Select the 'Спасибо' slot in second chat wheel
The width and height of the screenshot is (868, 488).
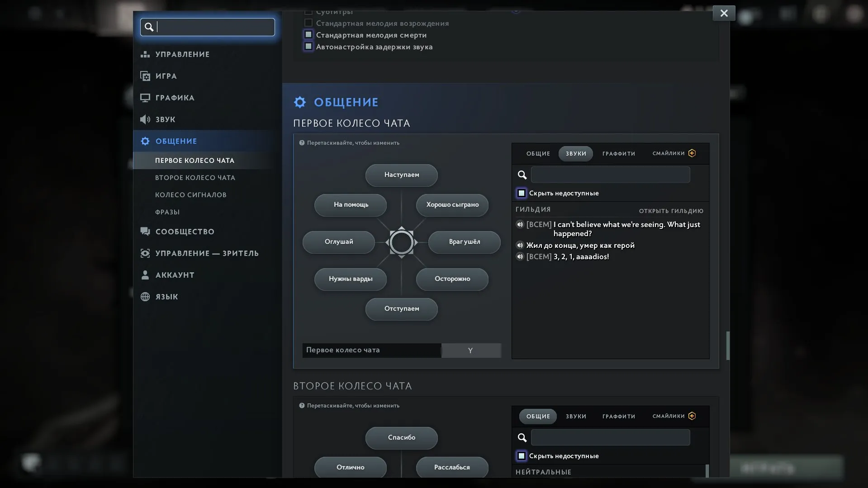click(x=402, y=438)
